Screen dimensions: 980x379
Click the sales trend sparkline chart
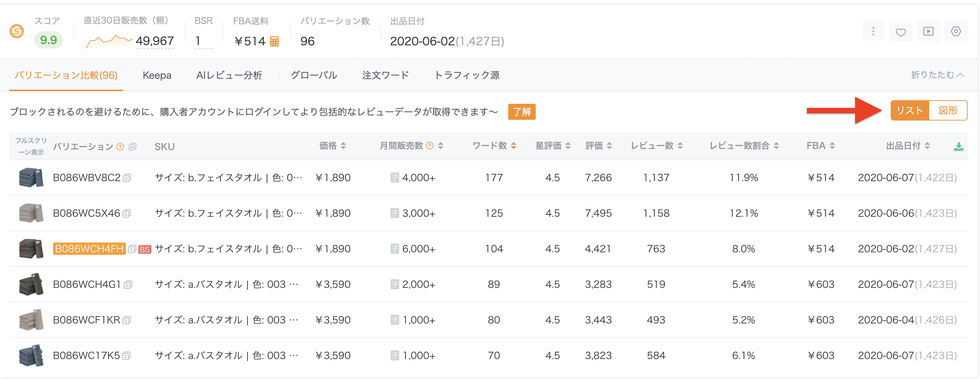[109, 41]
